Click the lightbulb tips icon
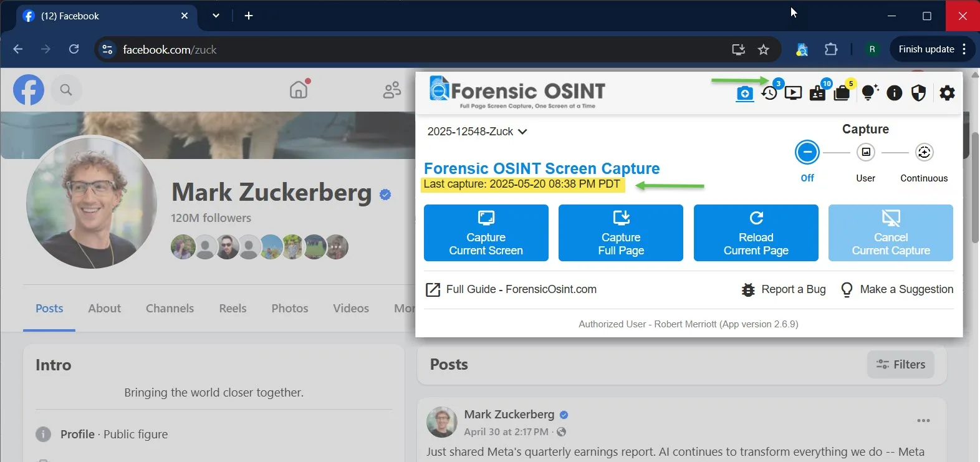The height and width of the screenshot is (462, 980). pyautogui.click(x=869, y=93)
